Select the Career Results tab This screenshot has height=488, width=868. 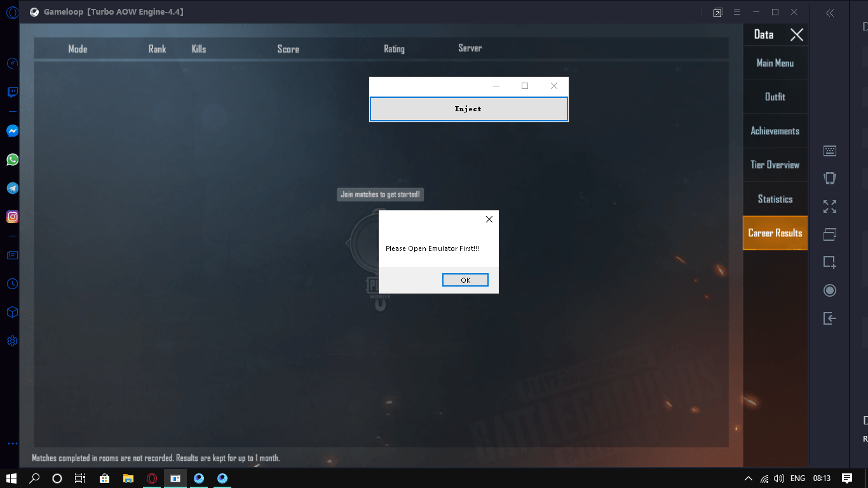click(x=775, y=233)
